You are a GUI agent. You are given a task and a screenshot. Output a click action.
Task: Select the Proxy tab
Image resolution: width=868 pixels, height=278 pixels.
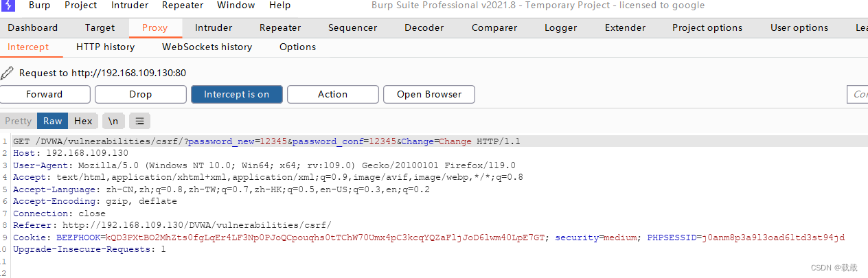click(155, 28)
